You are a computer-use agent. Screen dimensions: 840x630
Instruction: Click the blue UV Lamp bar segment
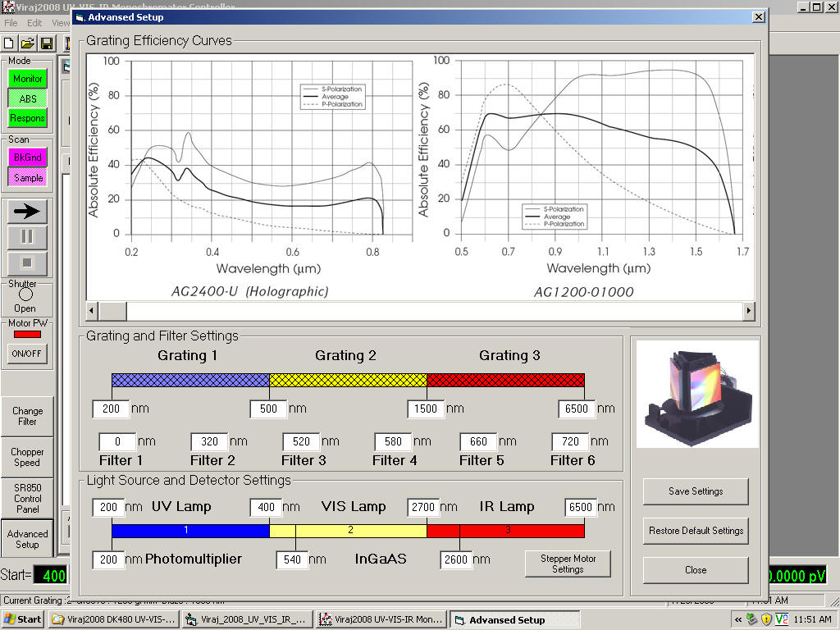(190, 531)
